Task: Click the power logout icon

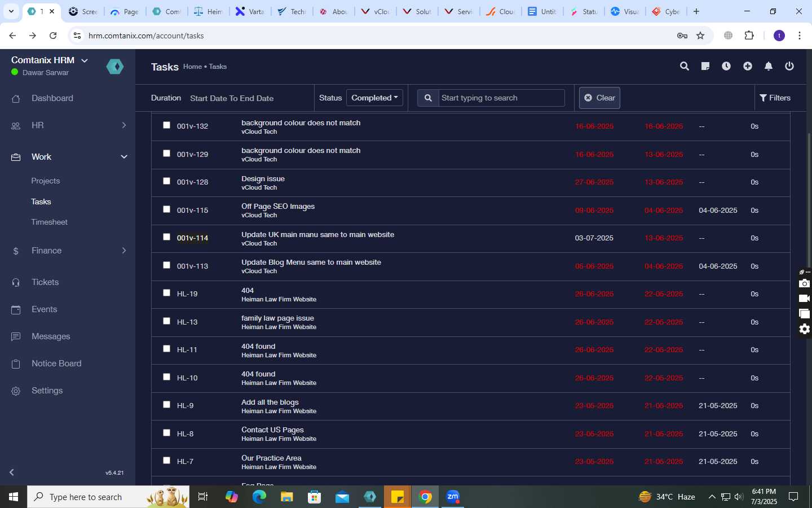Action: tap(789, 66)
